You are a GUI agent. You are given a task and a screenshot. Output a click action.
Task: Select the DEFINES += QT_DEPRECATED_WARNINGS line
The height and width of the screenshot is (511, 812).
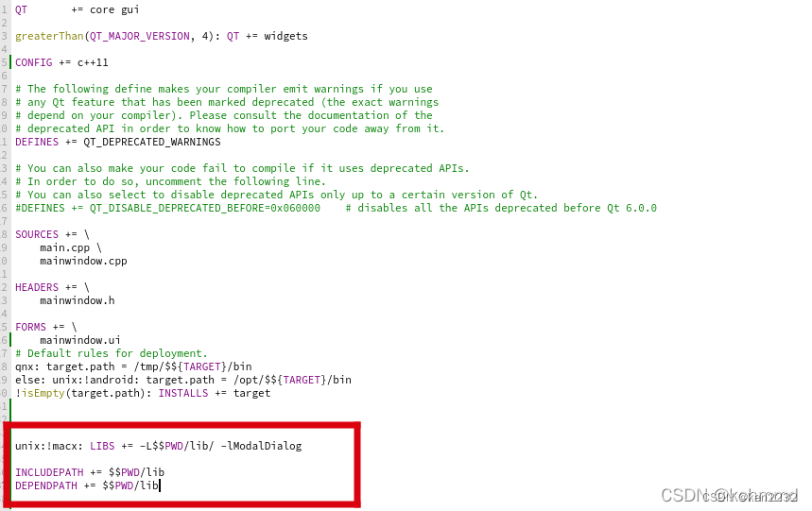pyautogui.click(x=118, y=142)
